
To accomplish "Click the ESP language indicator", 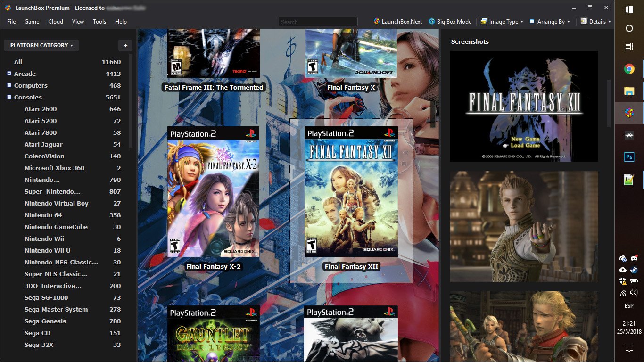I will tap(629, 306).
